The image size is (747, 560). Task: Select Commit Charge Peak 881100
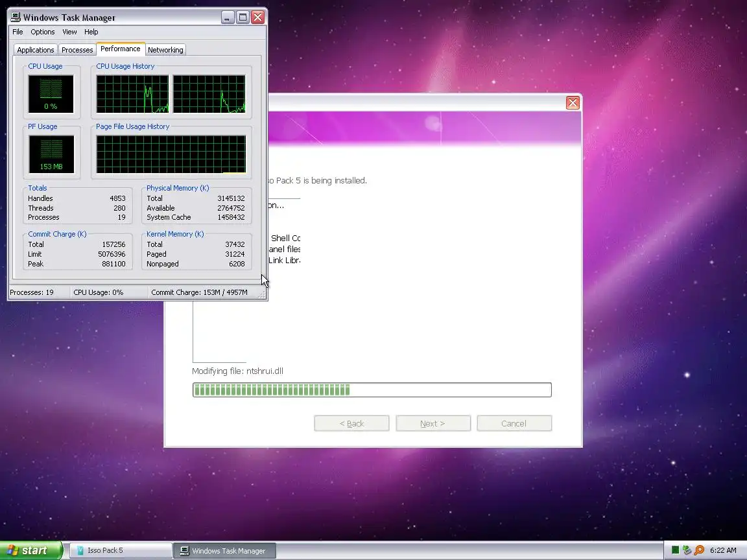(x=114, y=264)
